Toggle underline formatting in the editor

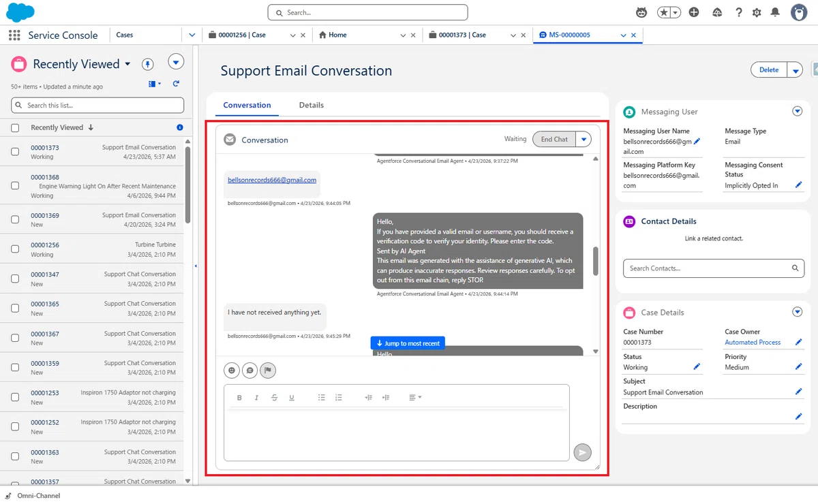tap(292, 398)
